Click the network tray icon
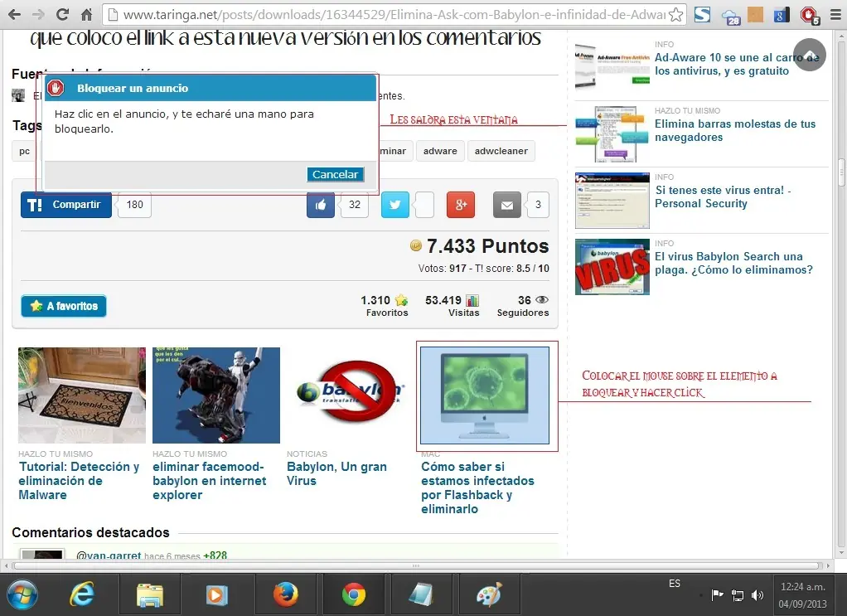The width and height of the screenshot is (847, 616). [x=738, y=595]
